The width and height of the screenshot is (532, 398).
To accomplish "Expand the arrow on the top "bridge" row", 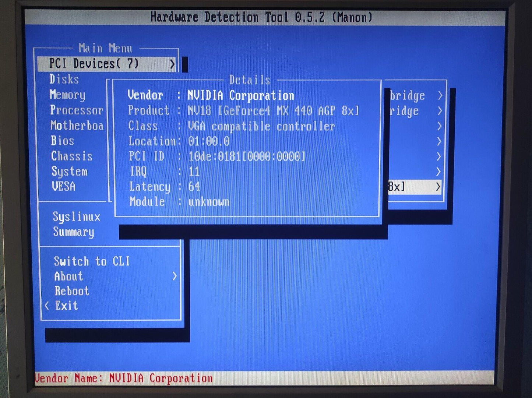I will pyautogui.click(x=440, y=96).
